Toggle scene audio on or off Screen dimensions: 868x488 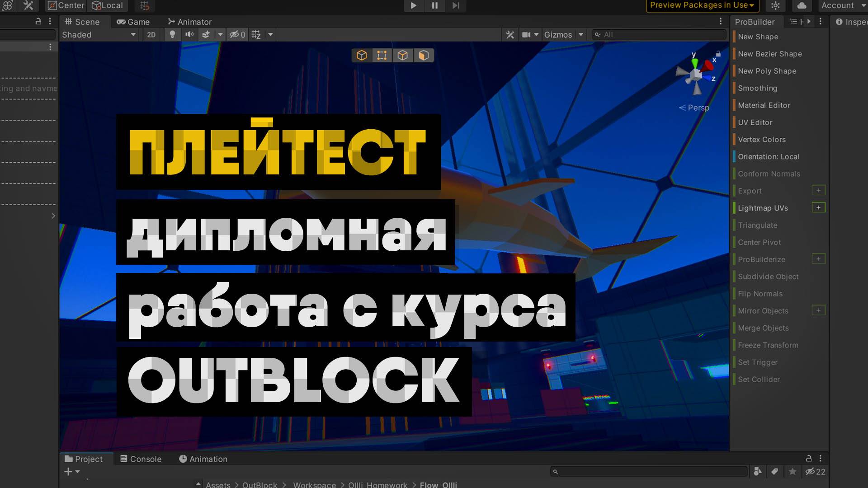(189, 34)
